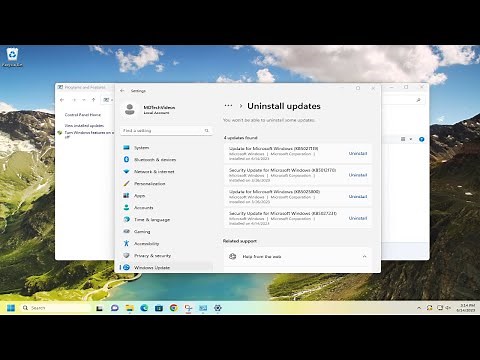The image size is (480, 360).
Task: Click up arrow in Programs and Features window
Action: click(94, 100)
